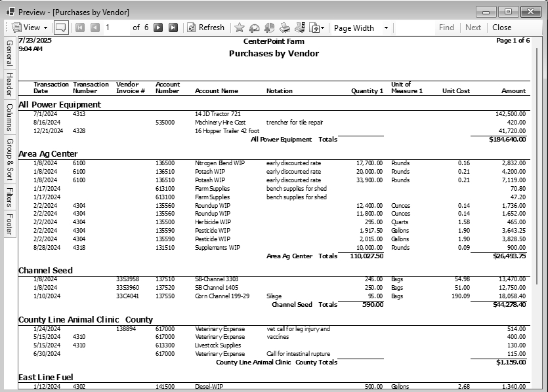Click the pie chart icon in toolbar
Image resolution: width=548 pixels, height=392 pixels.
tap(269, 28)
